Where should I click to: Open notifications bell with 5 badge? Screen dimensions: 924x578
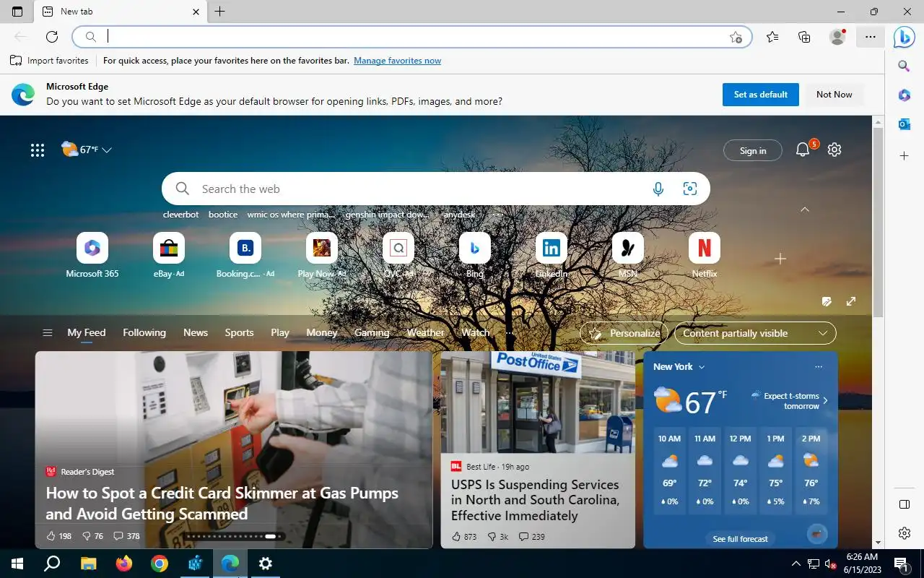click(x=803, y=150)
